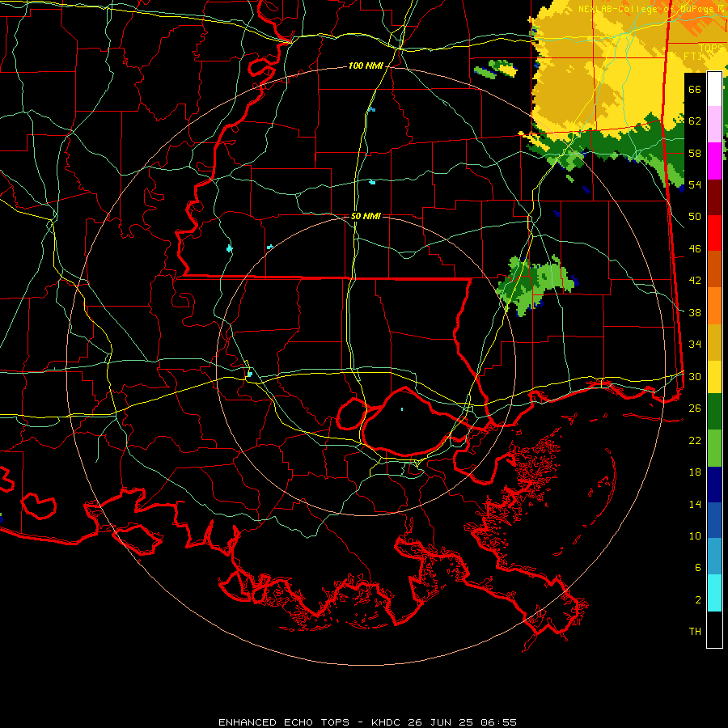This screenshot has width=728, height=728.
Task: Pick the dark orange legend swatch below 46
Action: point(714,269)
